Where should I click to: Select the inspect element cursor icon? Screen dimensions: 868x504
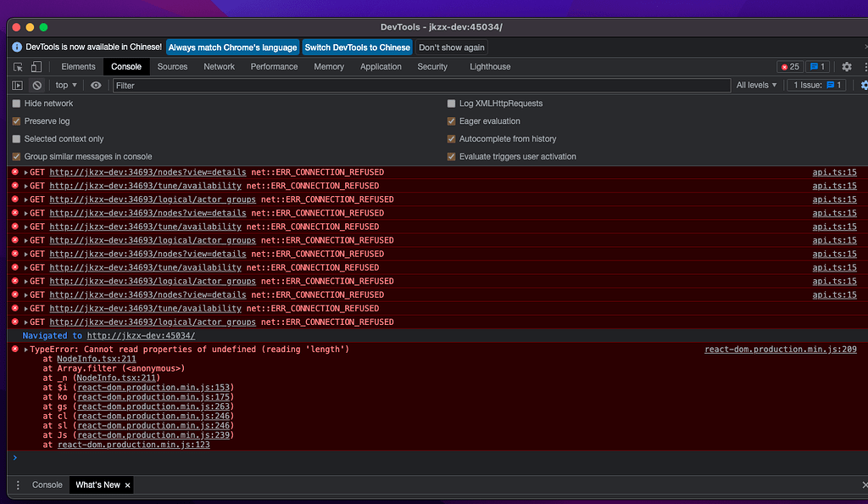[17, 66]
